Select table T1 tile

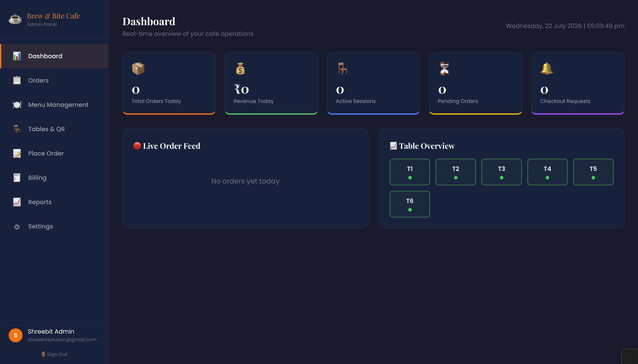(410, 172)
